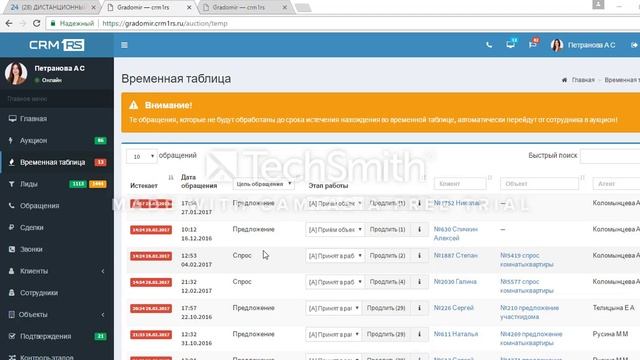Click info icon in №226 Сергей row
Viewport: 640px width, 360px height.
419,308
